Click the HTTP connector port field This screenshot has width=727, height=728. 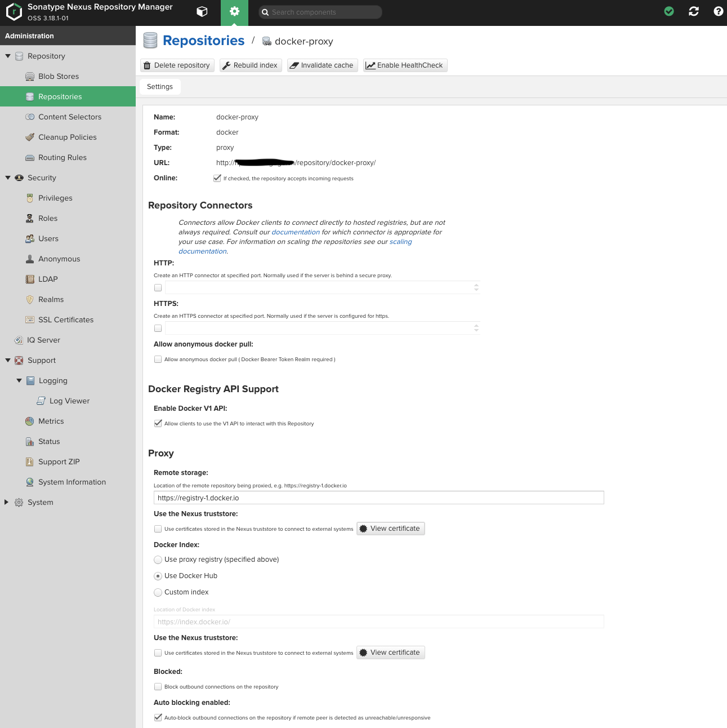[x=319, y=287]
